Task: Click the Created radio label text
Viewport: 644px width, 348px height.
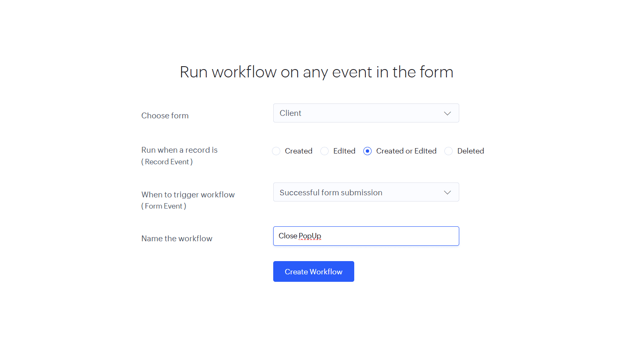Action: click(x=298, y=151)
